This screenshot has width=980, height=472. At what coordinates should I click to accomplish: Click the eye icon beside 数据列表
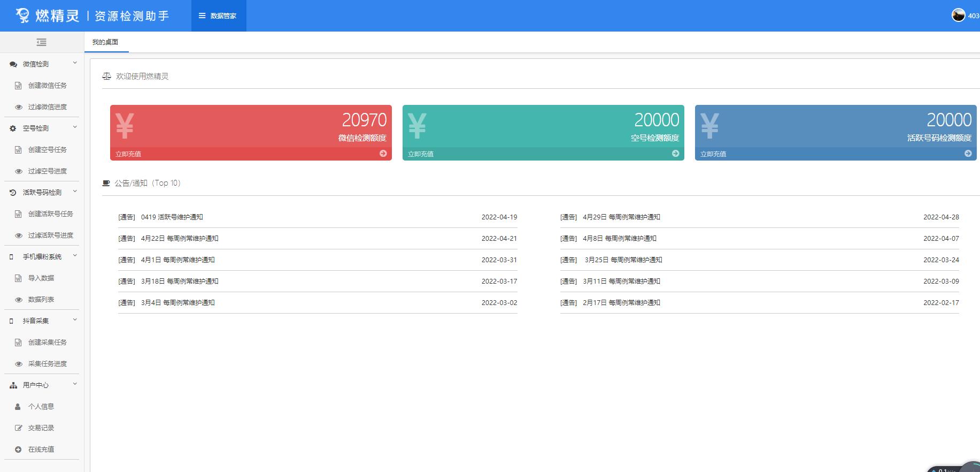point(18,300)
